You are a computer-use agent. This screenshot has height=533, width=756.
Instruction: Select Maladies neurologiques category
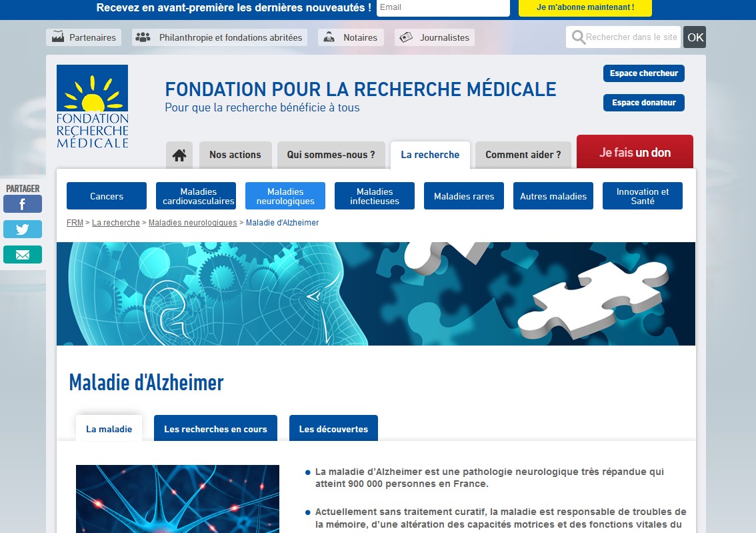285,196
